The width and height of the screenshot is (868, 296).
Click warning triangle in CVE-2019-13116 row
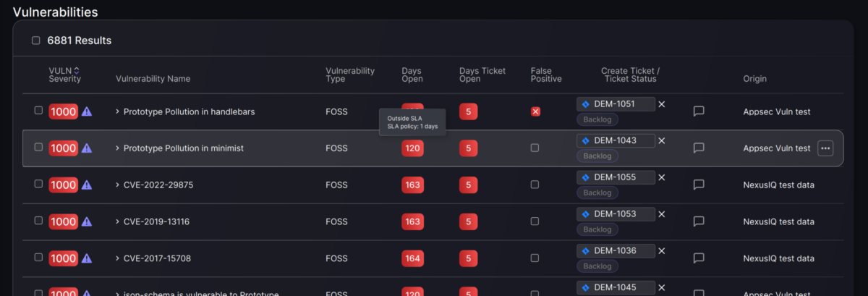(87, 221)
